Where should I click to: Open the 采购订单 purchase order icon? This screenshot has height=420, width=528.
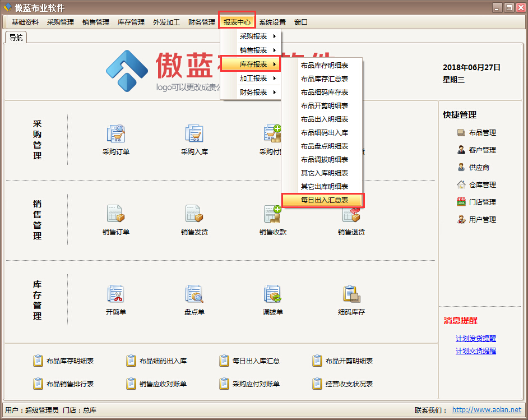pos(115,135)
